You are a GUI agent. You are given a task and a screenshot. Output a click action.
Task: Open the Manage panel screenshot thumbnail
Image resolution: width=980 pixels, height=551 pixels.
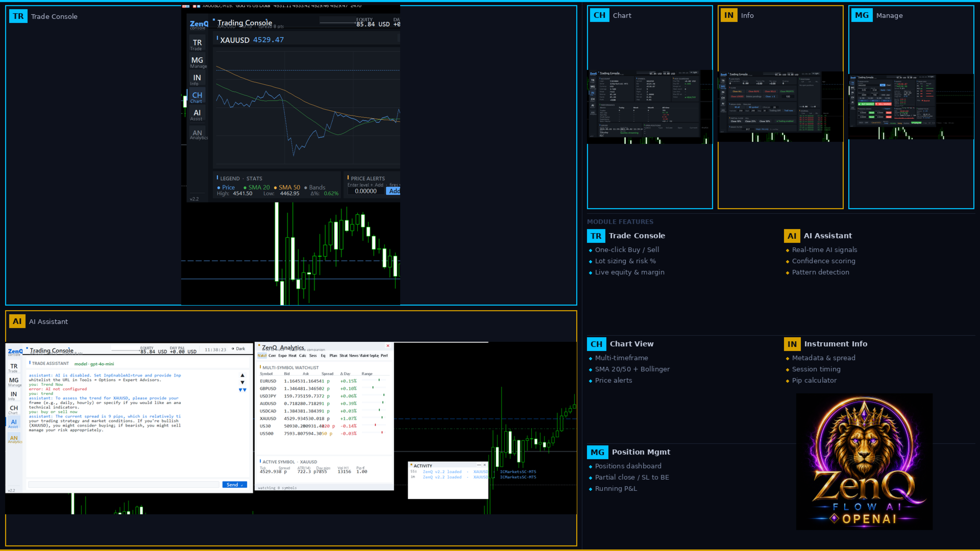click(911, 107)
